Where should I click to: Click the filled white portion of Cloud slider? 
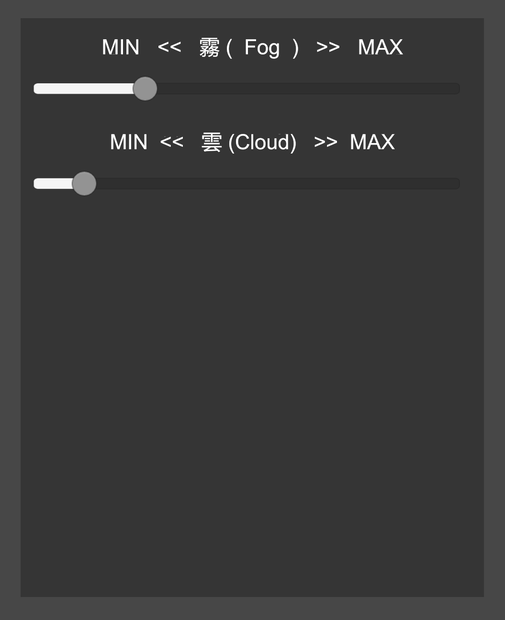click(x=53, y=183)
